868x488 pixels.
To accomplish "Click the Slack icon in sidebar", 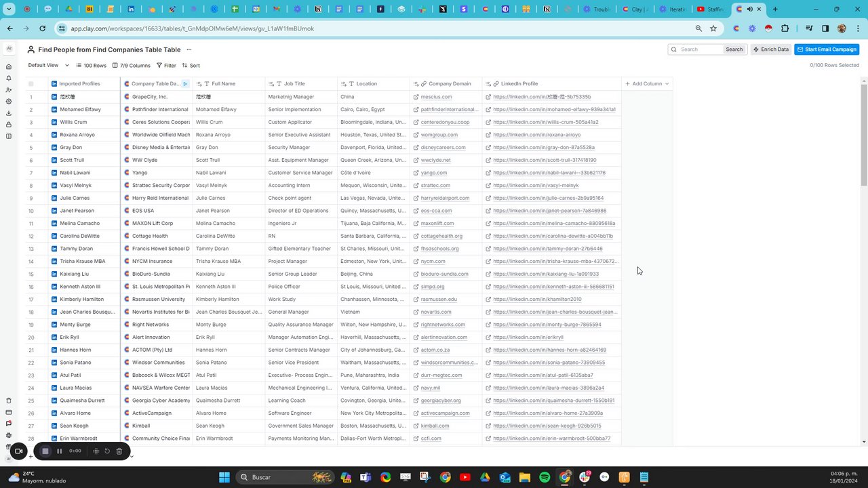I will pyautogui.click(x=9, y=435).
